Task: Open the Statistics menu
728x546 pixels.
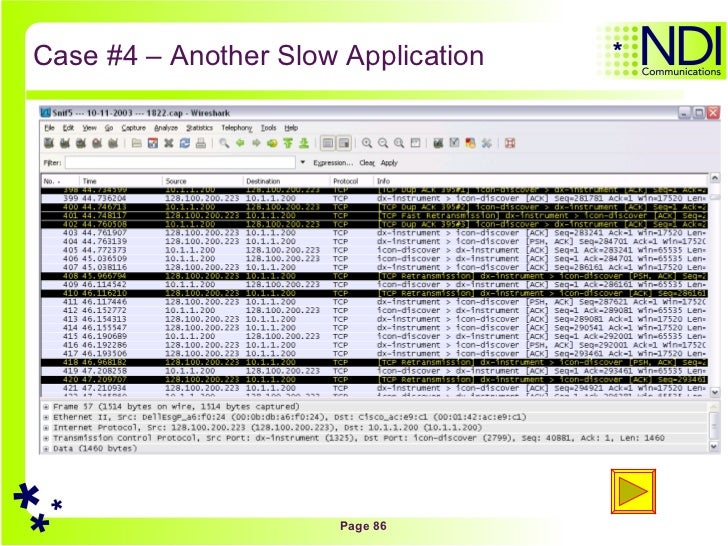Action: point(200,128)
